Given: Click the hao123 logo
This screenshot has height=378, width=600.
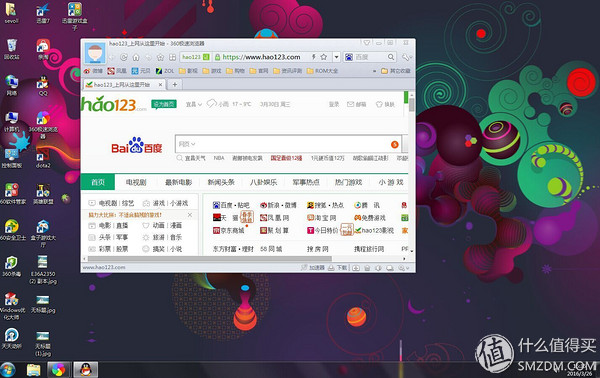Looking at the screenshot, I should tap(114, 104).
